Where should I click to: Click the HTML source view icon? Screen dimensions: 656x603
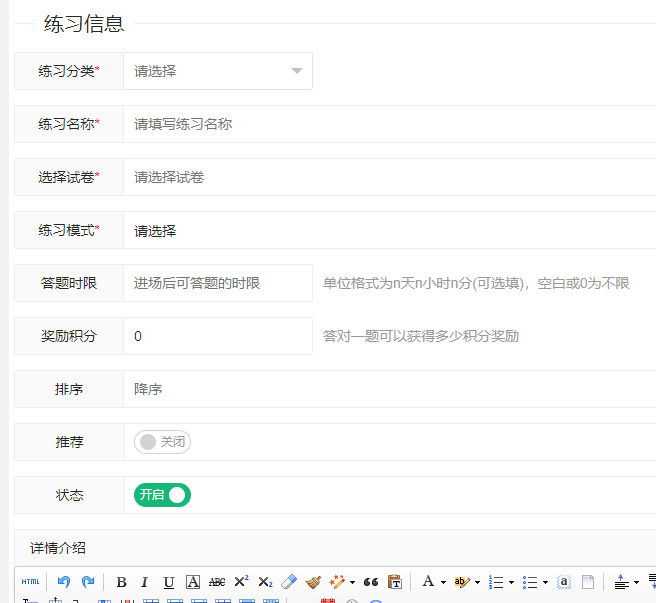coord(31,582)
